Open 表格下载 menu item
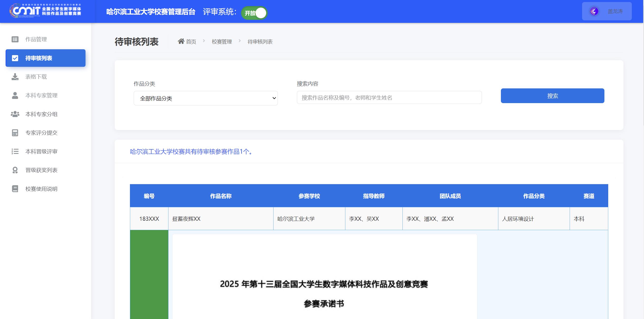The width and height of the screenshot is (644, 319). (45, 77)
